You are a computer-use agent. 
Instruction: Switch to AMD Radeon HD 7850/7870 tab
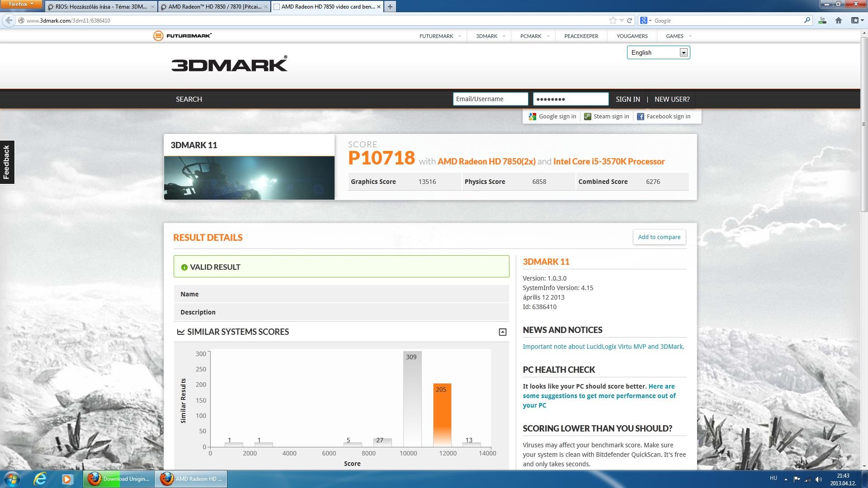tap(214, 6)
